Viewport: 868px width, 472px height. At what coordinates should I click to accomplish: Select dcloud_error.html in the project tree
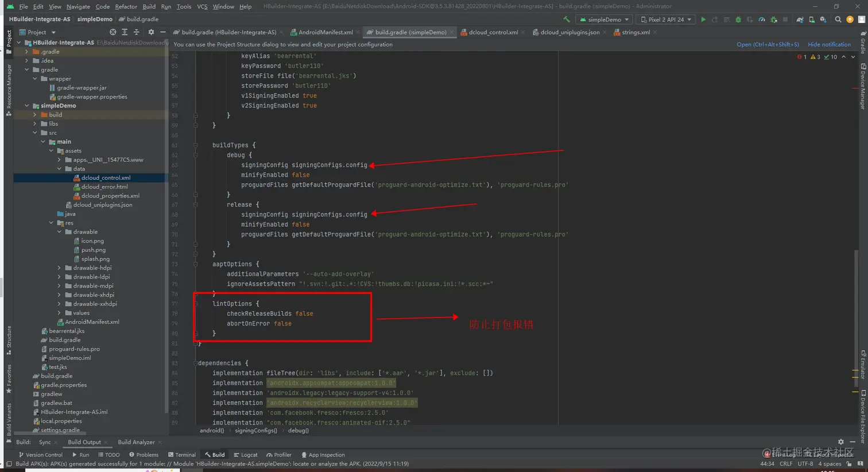(x=100, y=187)
